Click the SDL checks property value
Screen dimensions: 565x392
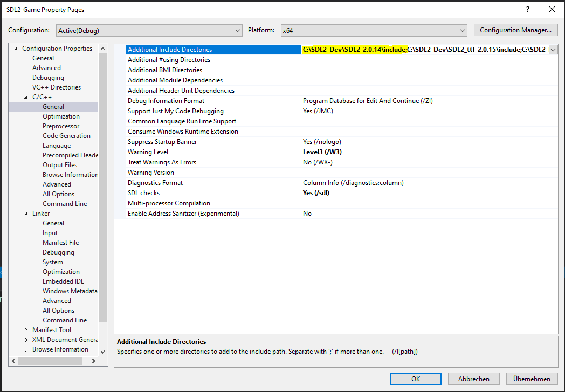(316, 193)
